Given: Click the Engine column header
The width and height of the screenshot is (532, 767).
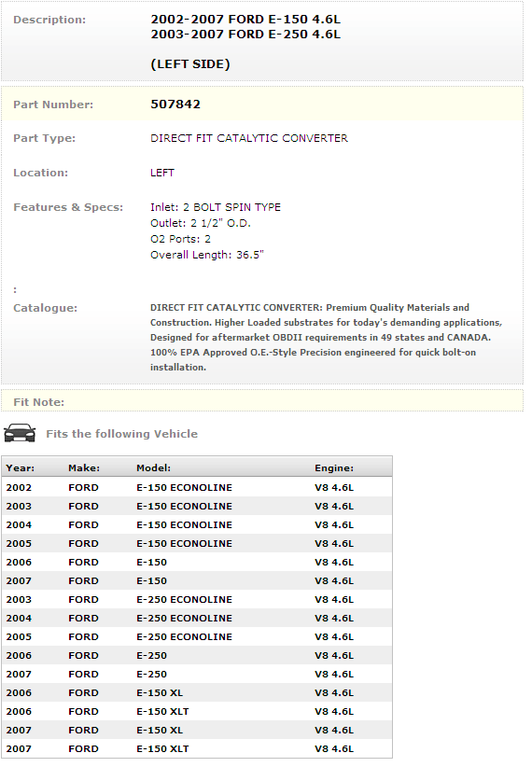Looking at the screenshot, I should coord(334,468).
